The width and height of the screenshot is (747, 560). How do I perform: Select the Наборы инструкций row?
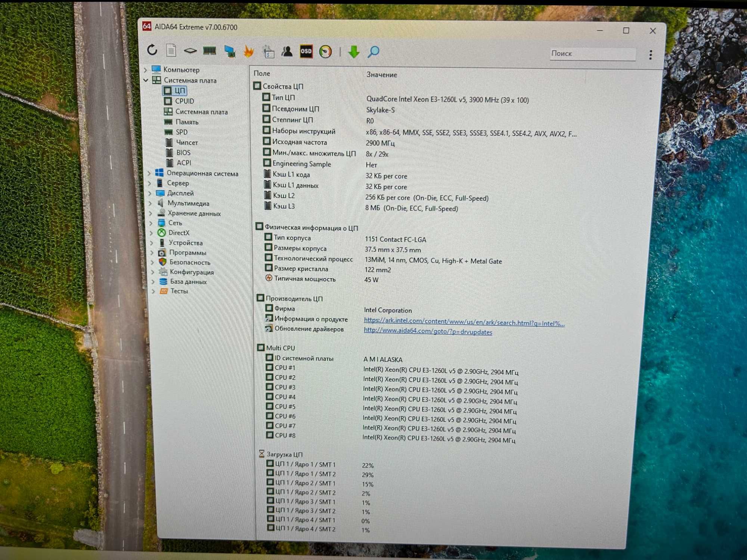(x=420, y=132)
